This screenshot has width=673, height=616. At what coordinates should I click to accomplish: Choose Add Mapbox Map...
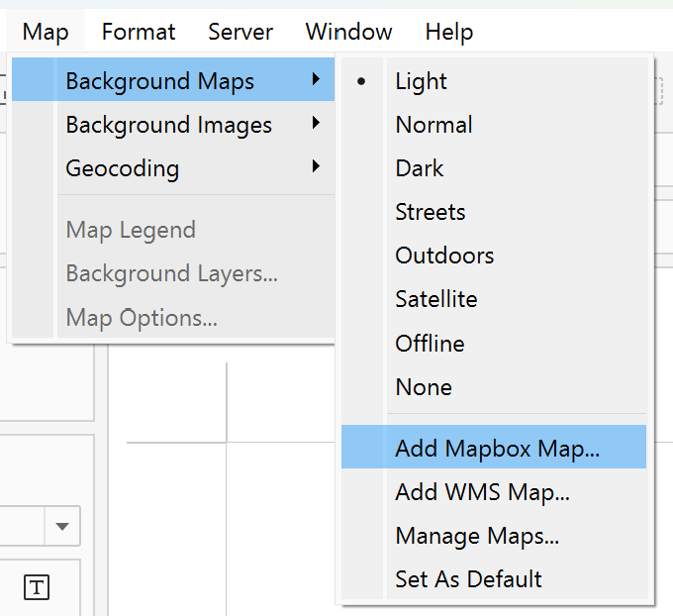[x=494, y=447]
